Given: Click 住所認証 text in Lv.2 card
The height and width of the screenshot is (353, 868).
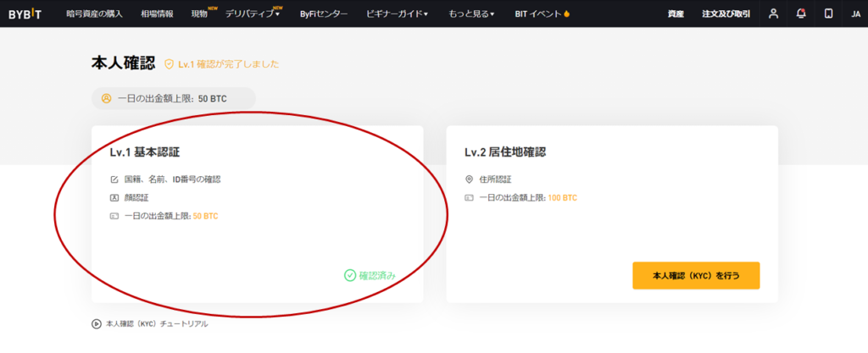Looking at the screenshot, I should click(495, 179).
